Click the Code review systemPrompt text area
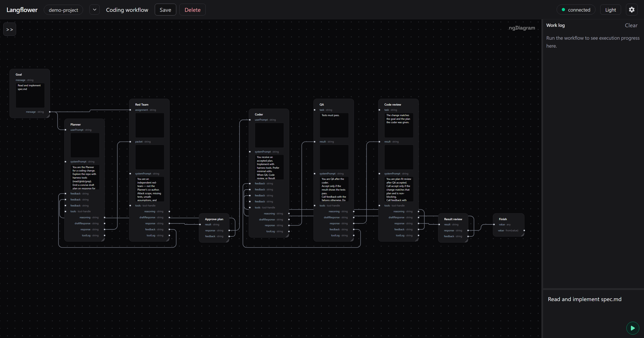Screen dimensions: 644x338 pyautogui.click(x=399, y=189)
